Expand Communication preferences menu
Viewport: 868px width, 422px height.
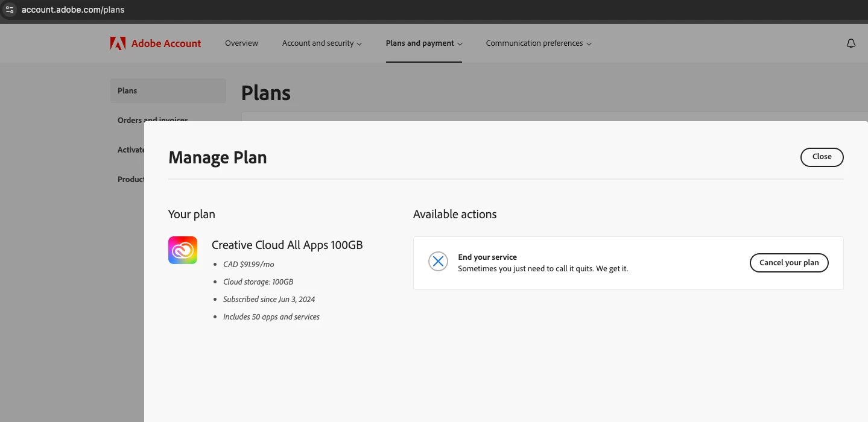(539, 43)
